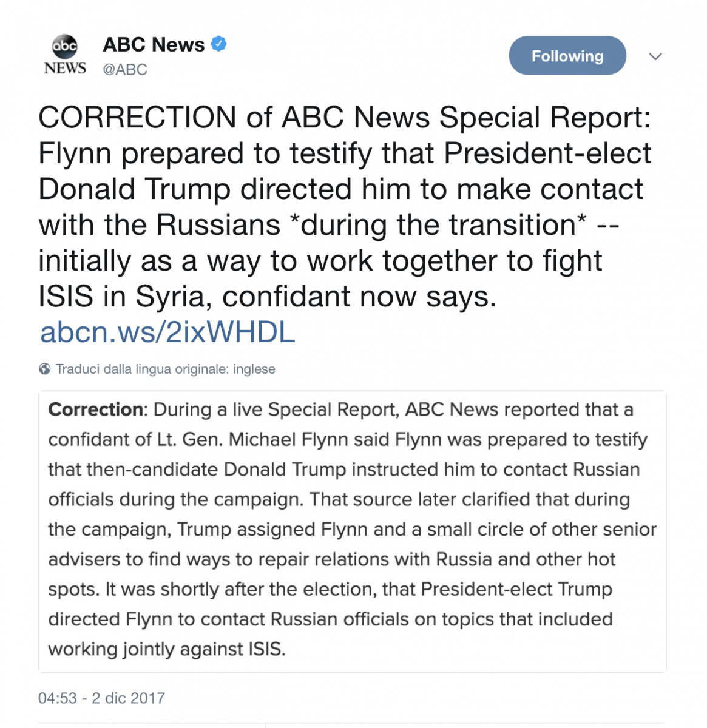Open the ABC News display name
The image size is (707, 728).
pos(154,45)
